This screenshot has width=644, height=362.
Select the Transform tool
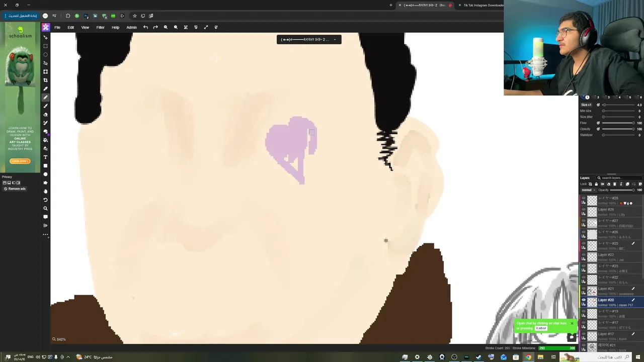point(45,71)
